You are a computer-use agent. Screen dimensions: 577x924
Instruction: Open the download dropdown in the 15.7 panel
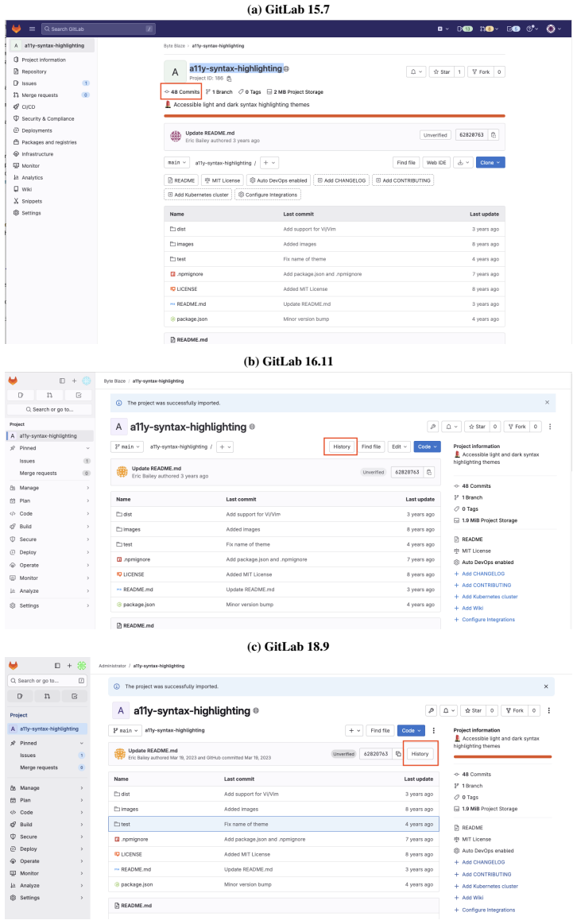[x=463, y=163]
